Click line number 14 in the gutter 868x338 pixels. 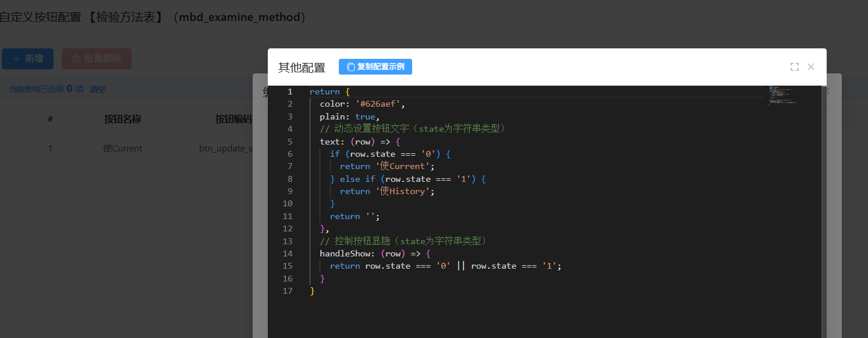coord(288,254)
